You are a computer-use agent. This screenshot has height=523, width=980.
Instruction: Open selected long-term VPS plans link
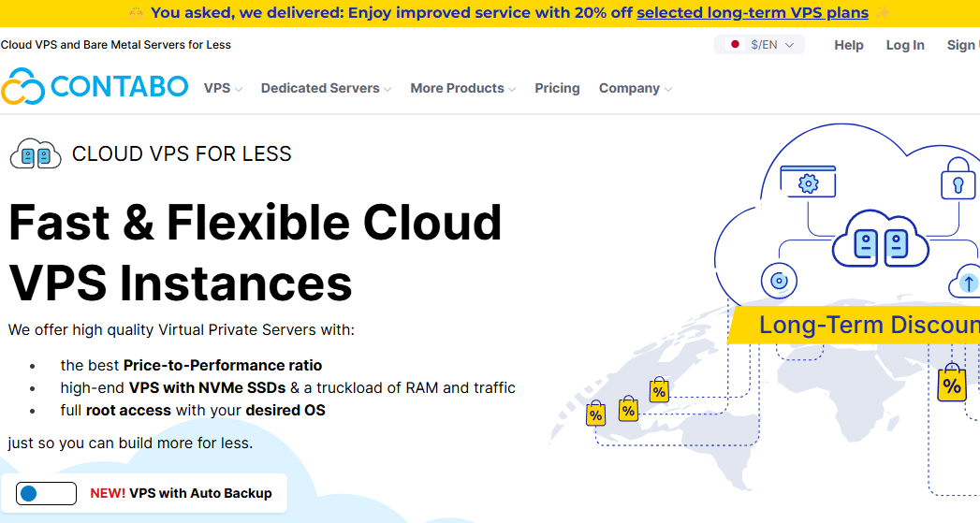[x=753, y=12]
